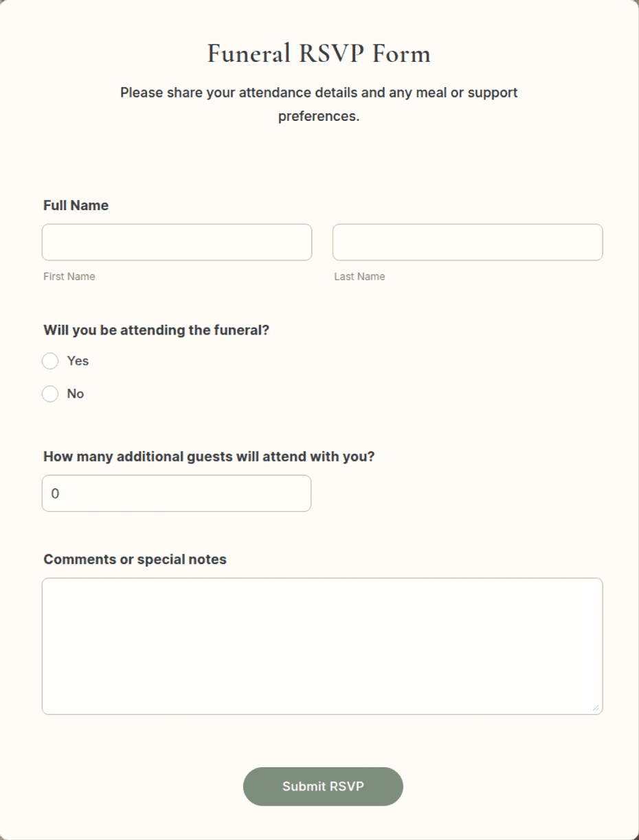Screen dimensions: 639x840
Task: Click the additional guests number field
Action: click(177, 493)
